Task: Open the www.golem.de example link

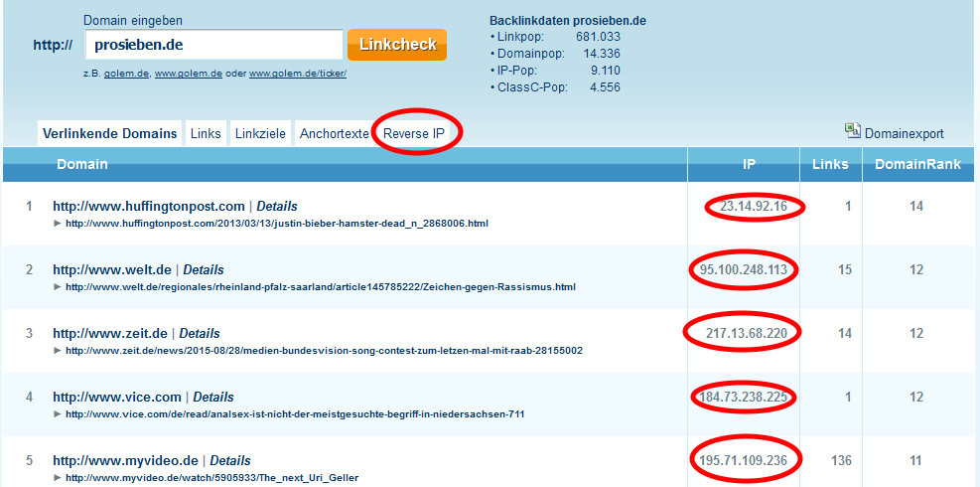Action: (x=189, y=74)
